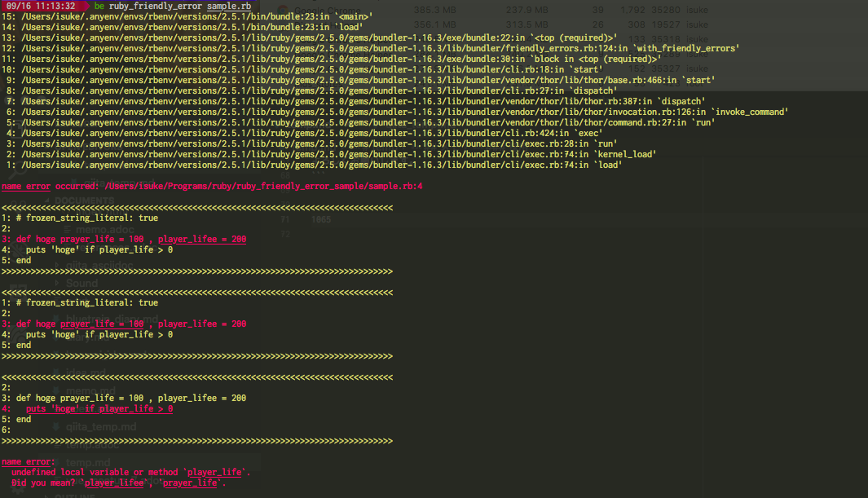Open 'idea.md' in background sidebar
The height and width of the screenshot is (498, 868).
[x=85, y=372]
